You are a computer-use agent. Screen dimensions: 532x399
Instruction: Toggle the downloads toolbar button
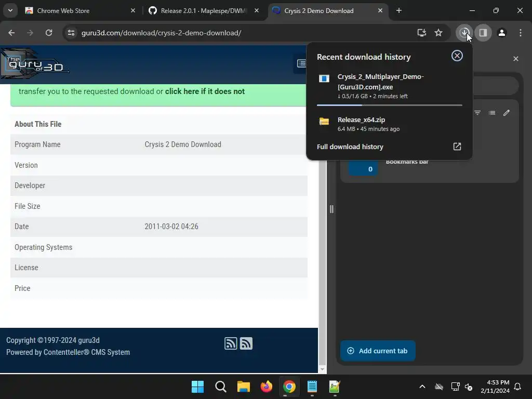coord(464,33)
